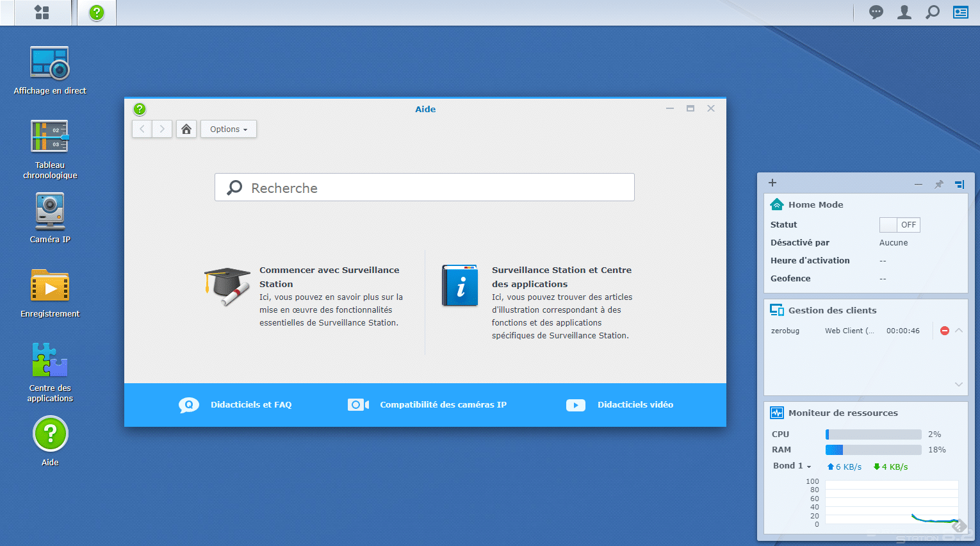The height and width of the screenshot is (546, 980).
Task: Click the Recherche search field
Action: click(x=424, y=187)
